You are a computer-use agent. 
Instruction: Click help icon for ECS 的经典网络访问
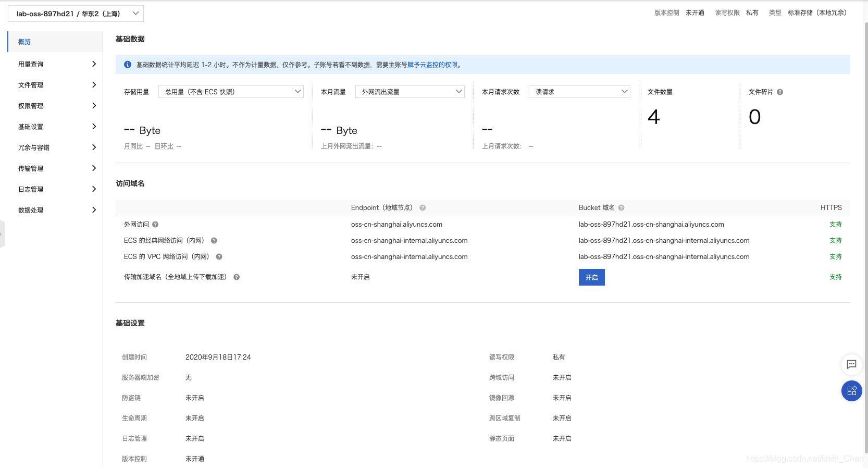point(214,241)
